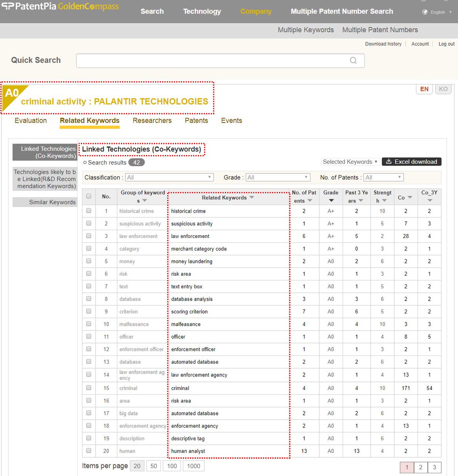Image resolution: width=458 pixels, height=476 pixels.
Task: Set items per page to 50
Action: [154, 466]
